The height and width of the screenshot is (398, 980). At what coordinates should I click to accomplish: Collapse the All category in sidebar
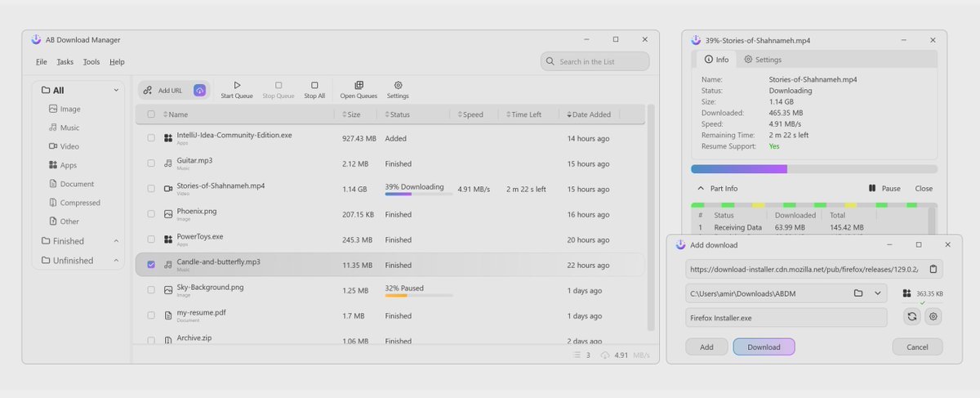tap(116, 91)
